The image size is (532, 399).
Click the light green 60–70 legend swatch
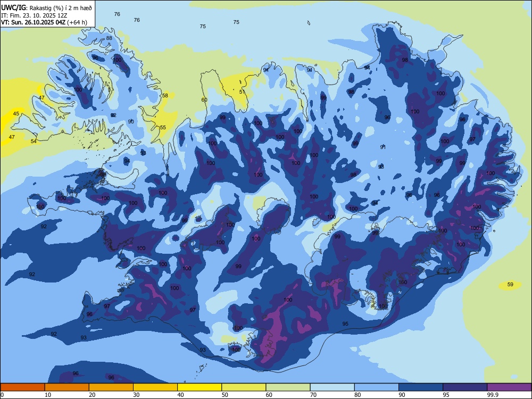pos(288,387)
